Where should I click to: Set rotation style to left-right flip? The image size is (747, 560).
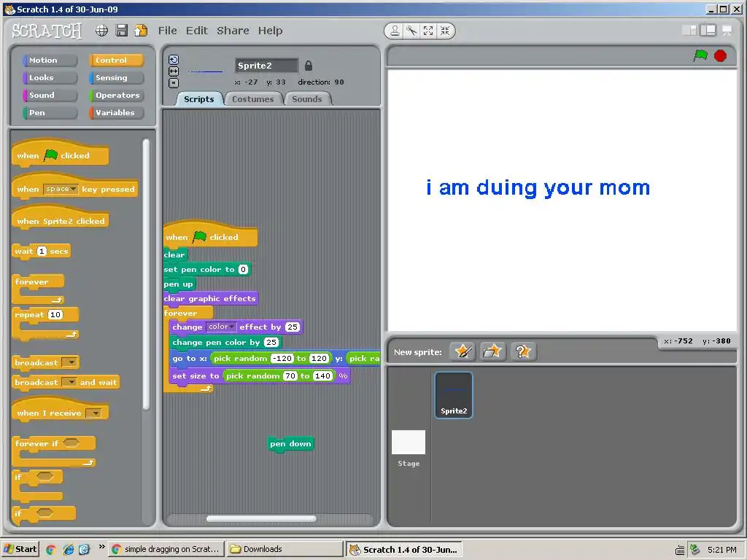174,71
